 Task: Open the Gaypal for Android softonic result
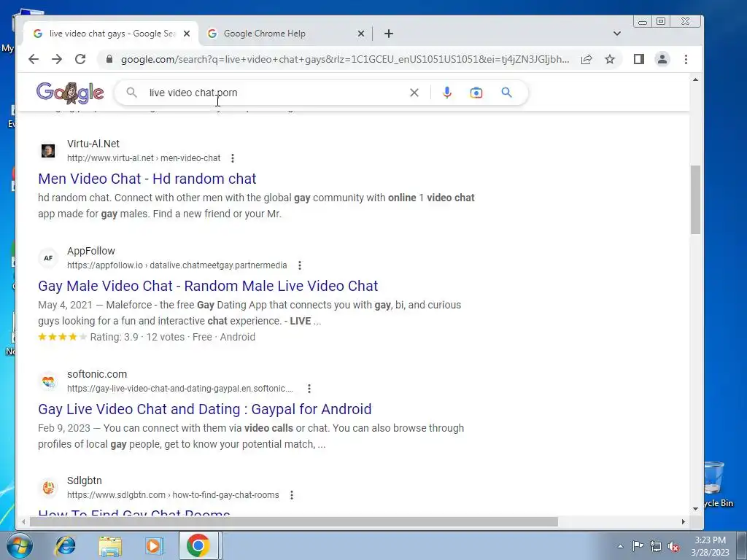(205, 409)
